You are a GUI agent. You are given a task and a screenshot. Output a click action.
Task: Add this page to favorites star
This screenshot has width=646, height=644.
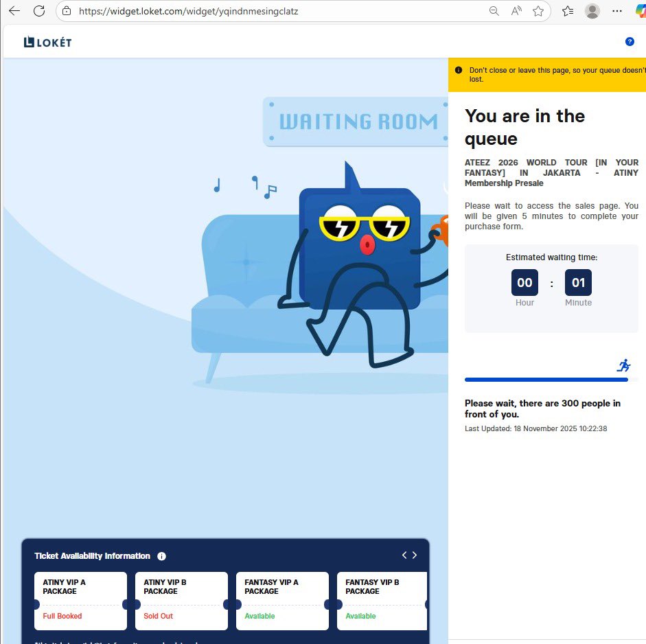click(x=538, y=11)
